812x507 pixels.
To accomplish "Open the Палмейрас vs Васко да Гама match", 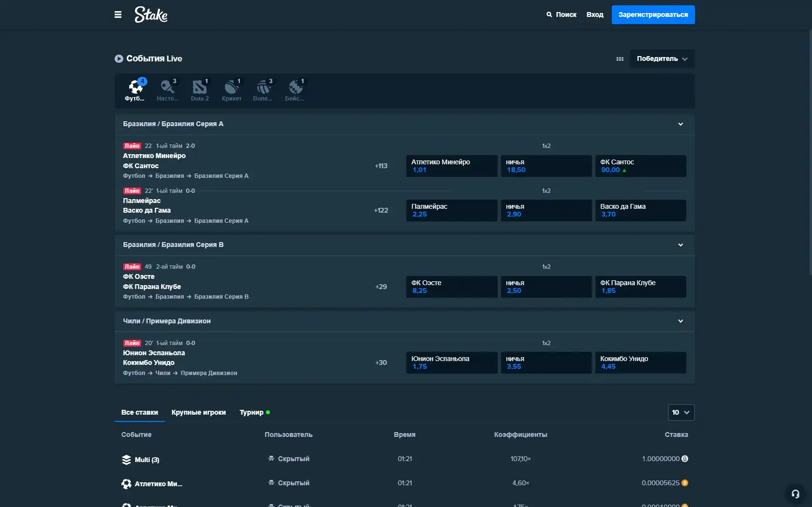I will click(147, 205).
